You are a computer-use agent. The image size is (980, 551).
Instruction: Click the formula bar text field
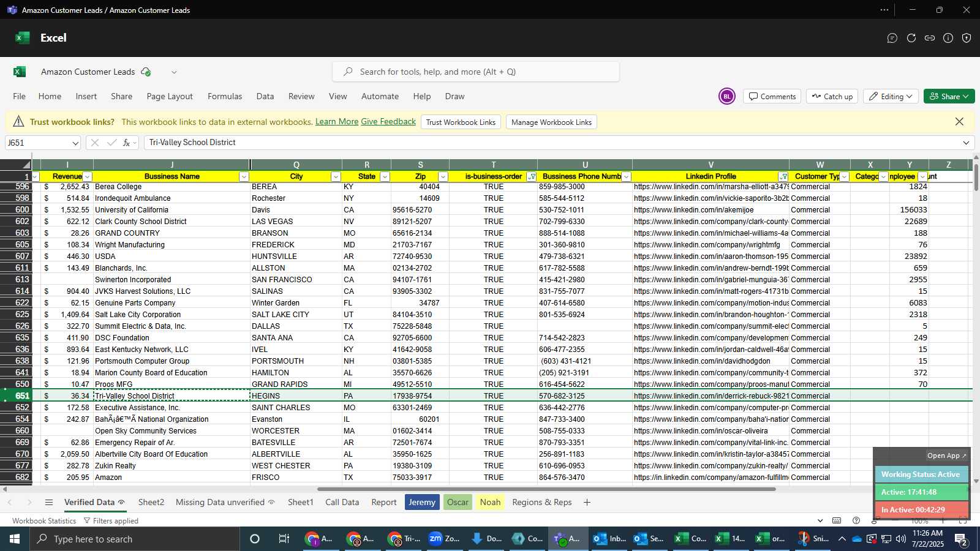(552, 143)
